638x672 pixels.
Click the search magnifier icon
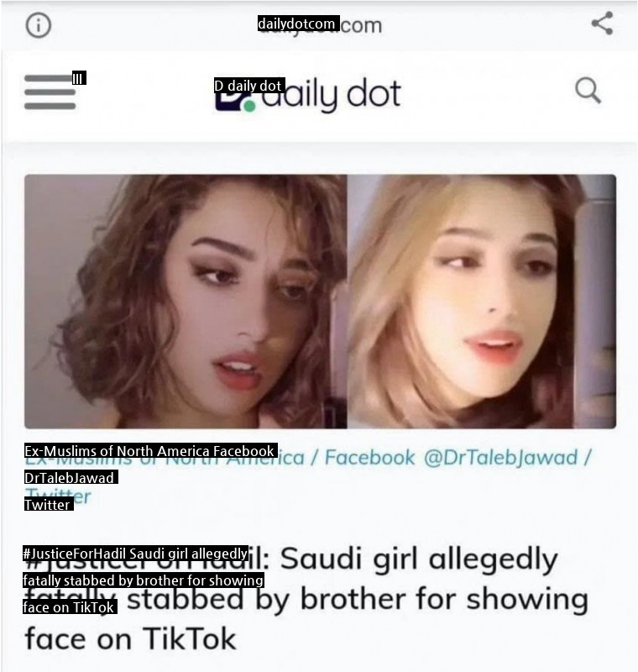(588, 91)
